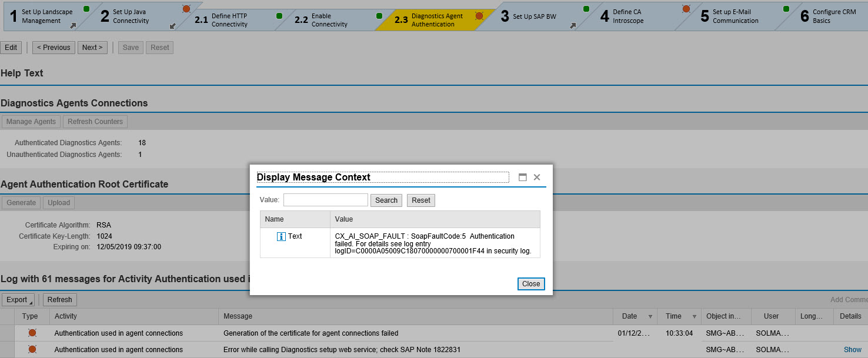This screenshot has width=868, height=358.
Task: Click expiring date value 12/05/2019 09:37:00
Action: click(129, 247)
